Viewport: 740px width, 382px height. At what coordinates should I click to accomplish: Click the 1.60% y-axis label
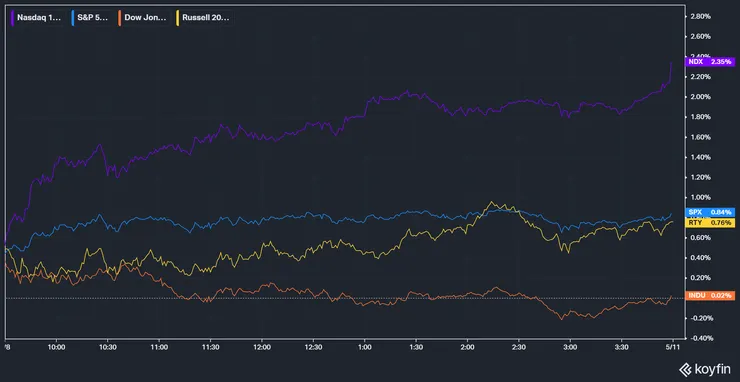pos(701,137)
